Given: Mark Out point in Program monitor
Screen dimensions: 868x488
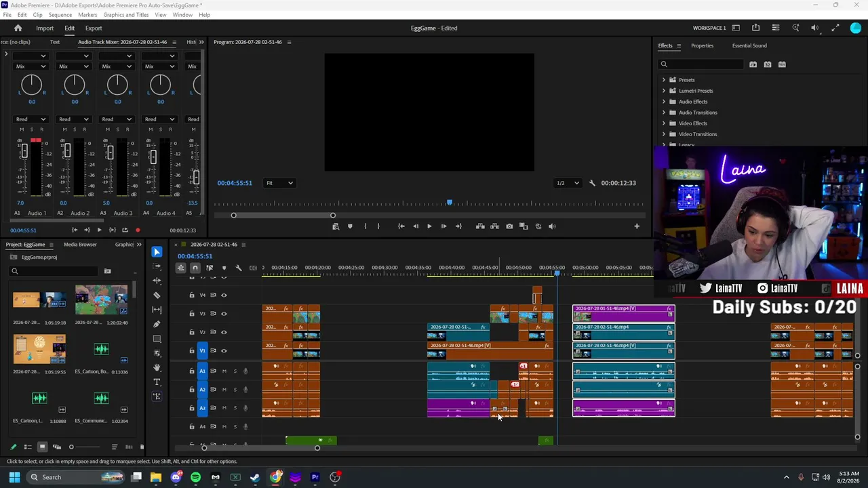Looking at the screenshot, I should tap(378, 226).
